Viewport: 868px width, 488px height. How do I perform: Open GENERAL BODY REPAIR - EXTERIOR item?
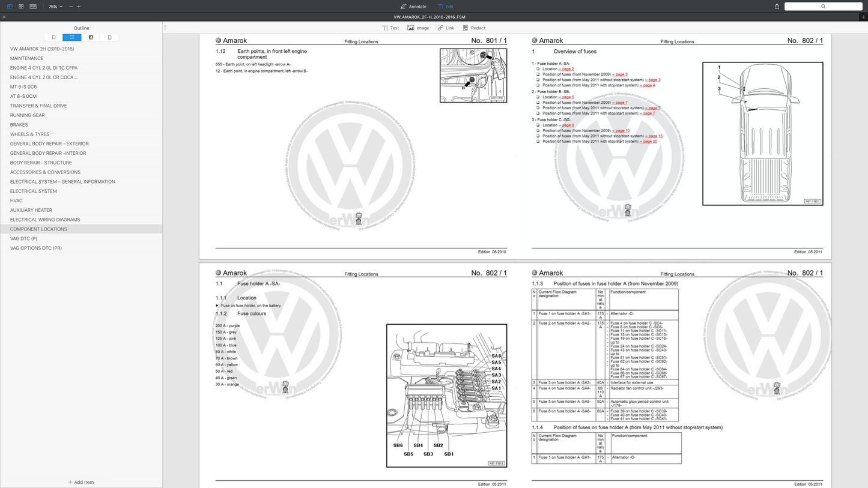(x=49, y=143)
